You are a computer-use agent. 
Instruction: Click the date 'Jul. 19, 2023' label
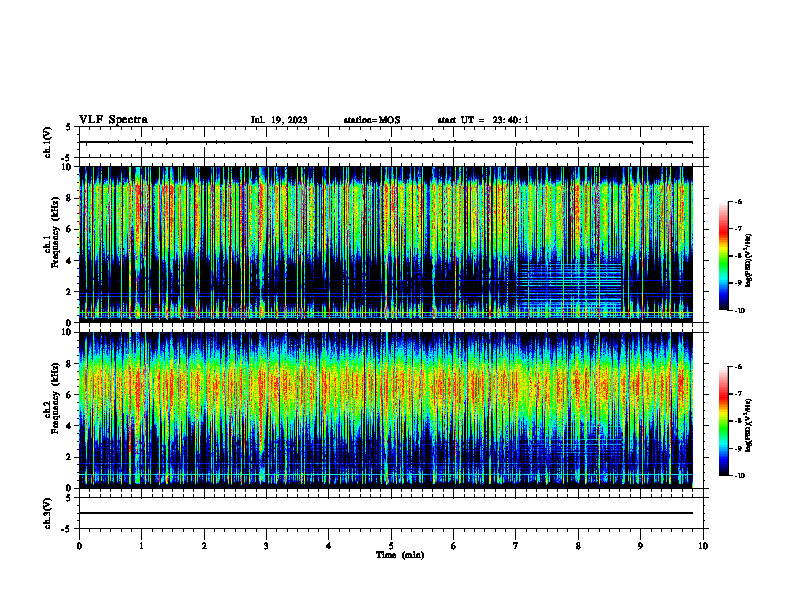(279, 120)
